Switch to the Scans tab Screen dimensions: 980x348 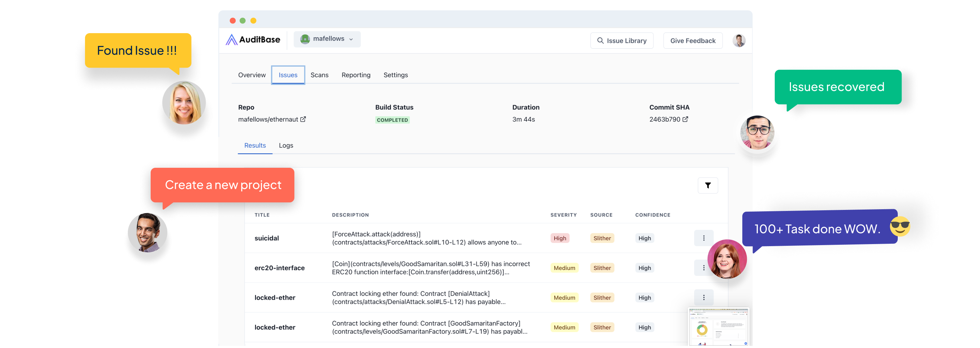point(320,75)
